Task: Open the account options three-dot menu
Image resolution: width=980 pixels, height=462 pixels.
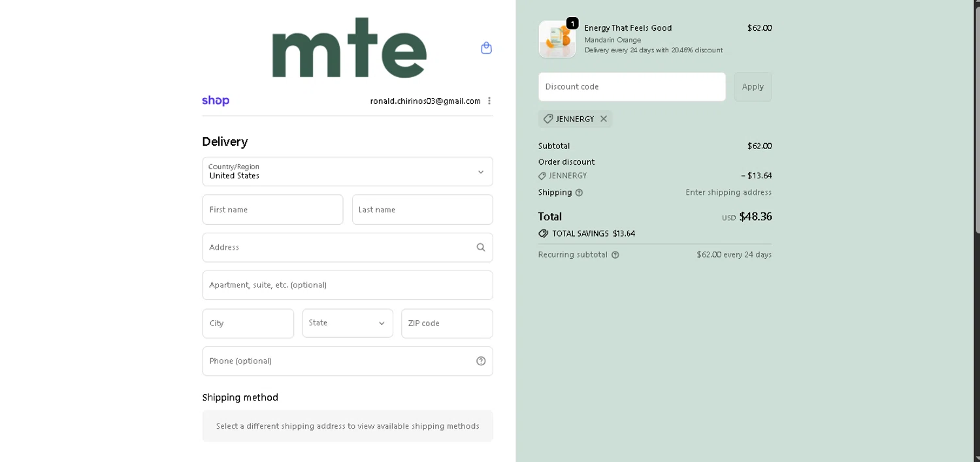Action: (x=489, y=101)
